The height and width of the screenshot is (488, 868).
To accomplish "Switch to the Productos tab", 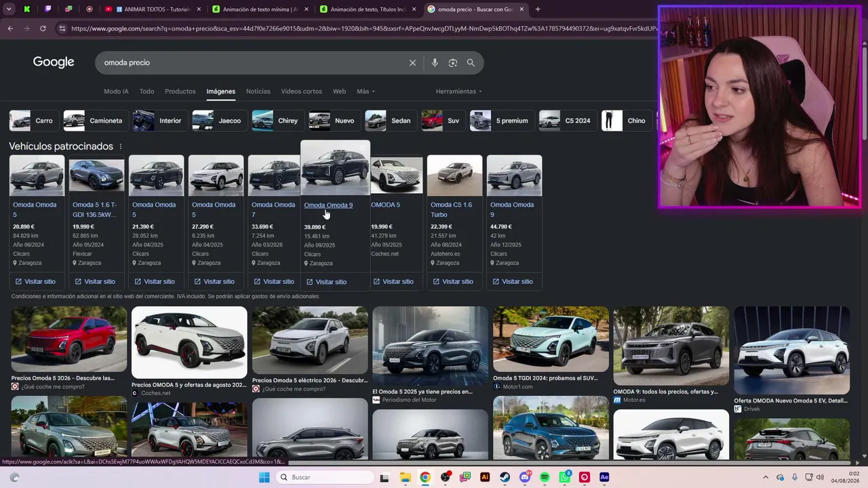I will coord(180,91).
